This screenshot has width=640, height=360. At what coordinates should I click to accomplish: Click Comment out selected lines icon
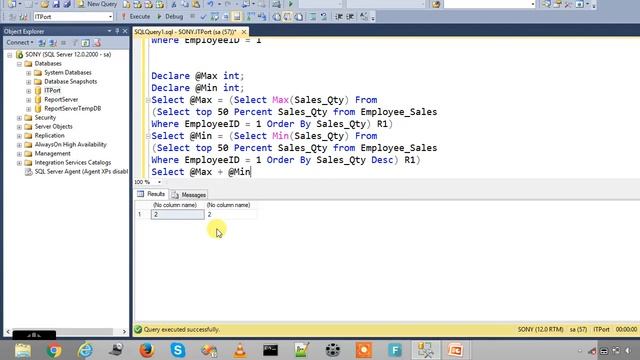pyautogui.click(x=312, y=17)
